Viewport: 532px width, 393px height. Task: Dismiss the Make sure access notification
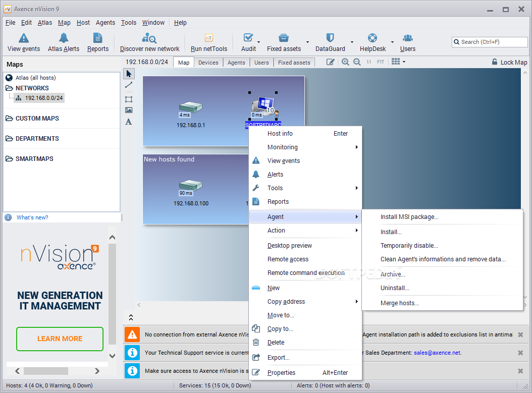[x=520, y=371]
